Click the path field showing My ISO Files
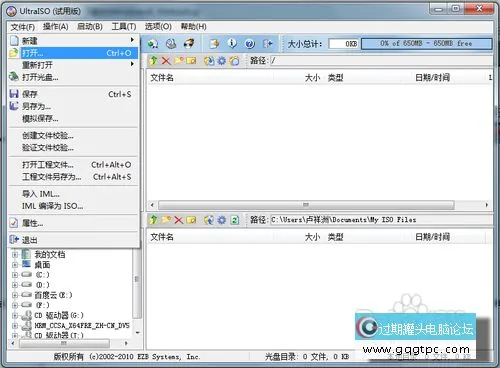The image size is (500, 368). [x=381, y=220]
